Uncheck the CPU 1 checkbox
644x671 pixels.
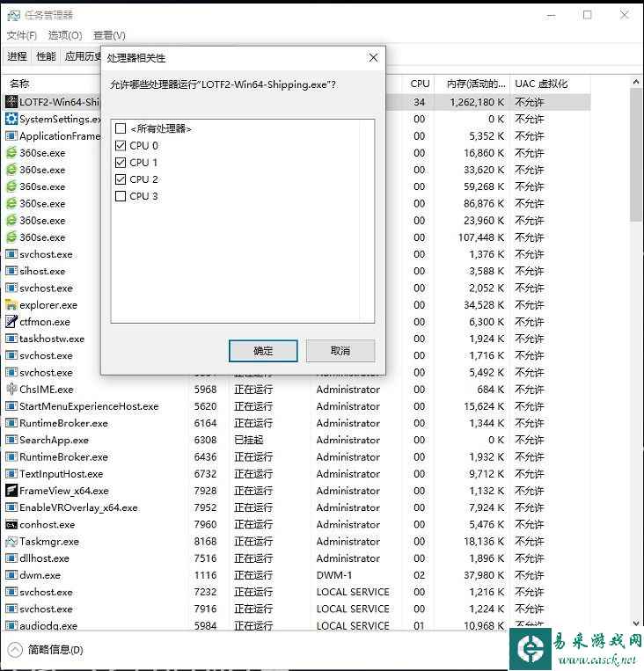point(121,163)
